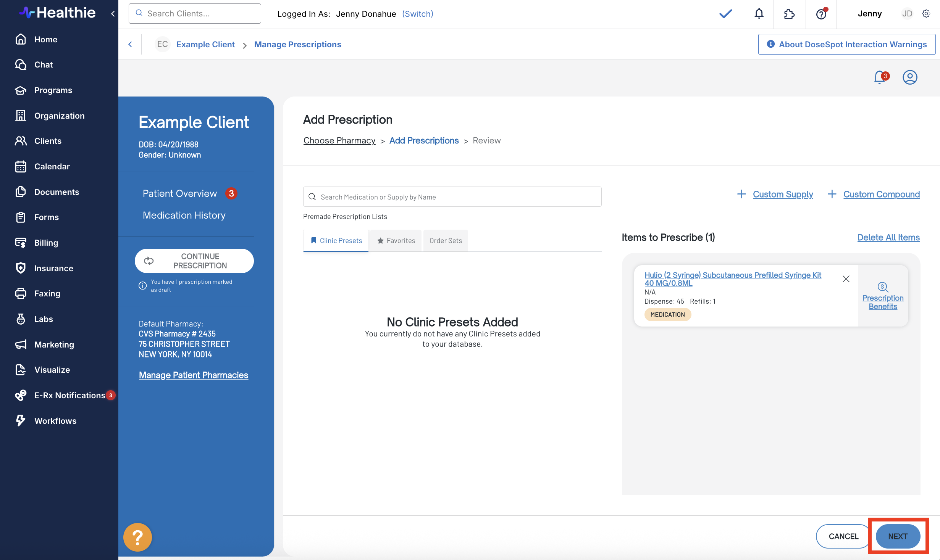Click the puzzle piece integrations icon
The image size is (940, 560).
tap(789, 14)
